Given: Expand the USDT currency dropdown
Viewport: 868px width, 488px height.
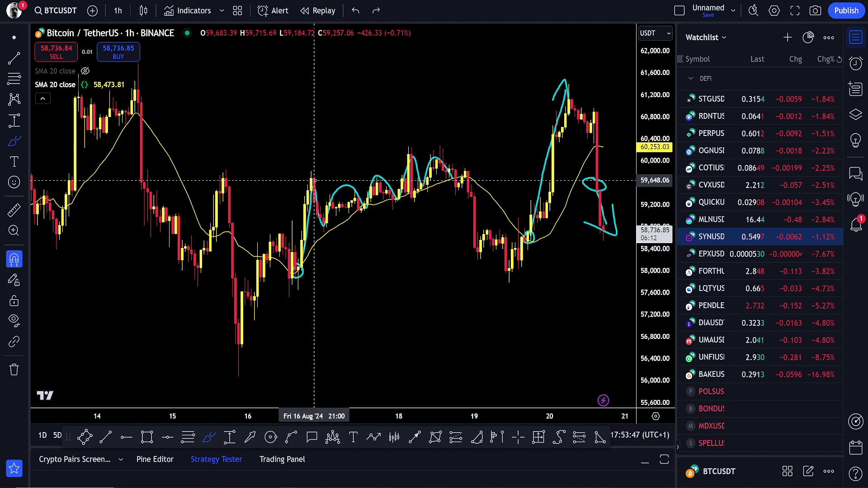Looking at the screenshot, I should point(655,33).
